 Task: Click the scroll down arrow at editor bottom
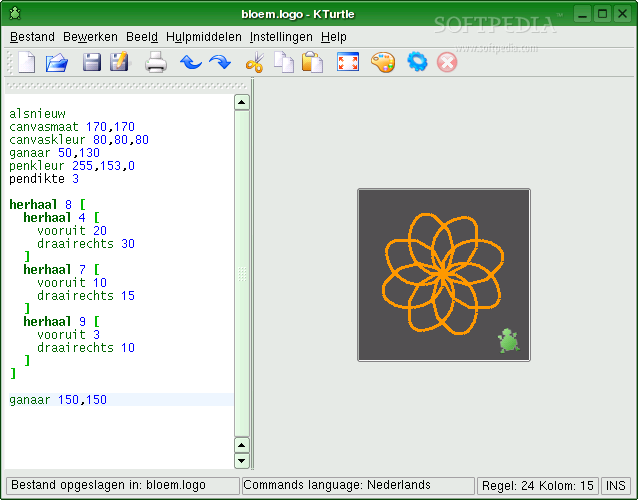[x=241, y=461]
